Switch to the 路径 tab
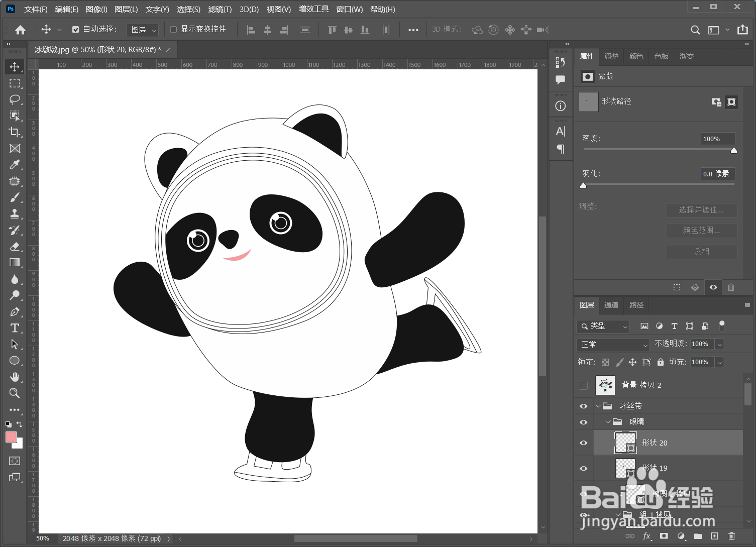This screenshot has height=547, width=756. coord(636,305)
